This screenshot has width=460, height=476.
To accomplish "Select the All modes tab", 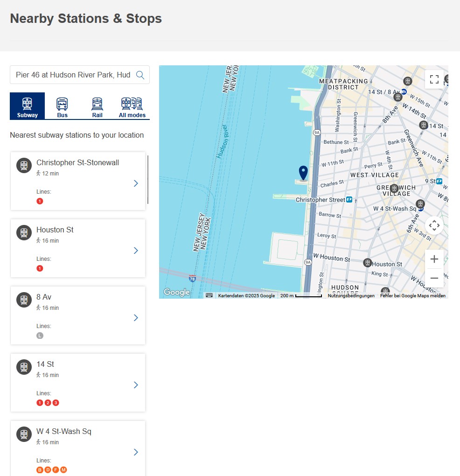I will tap(132, 106).
